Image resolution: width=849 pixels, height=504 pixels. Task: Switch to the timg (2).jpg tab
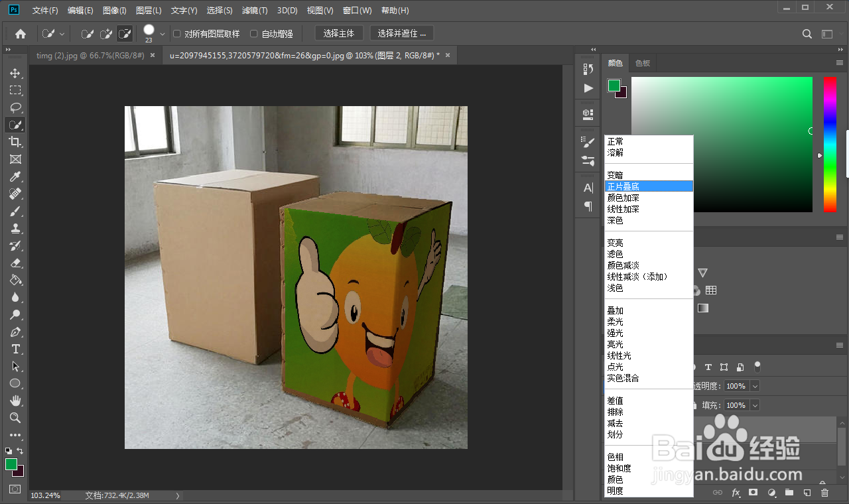pyautogui.click(x=90, y=56)
